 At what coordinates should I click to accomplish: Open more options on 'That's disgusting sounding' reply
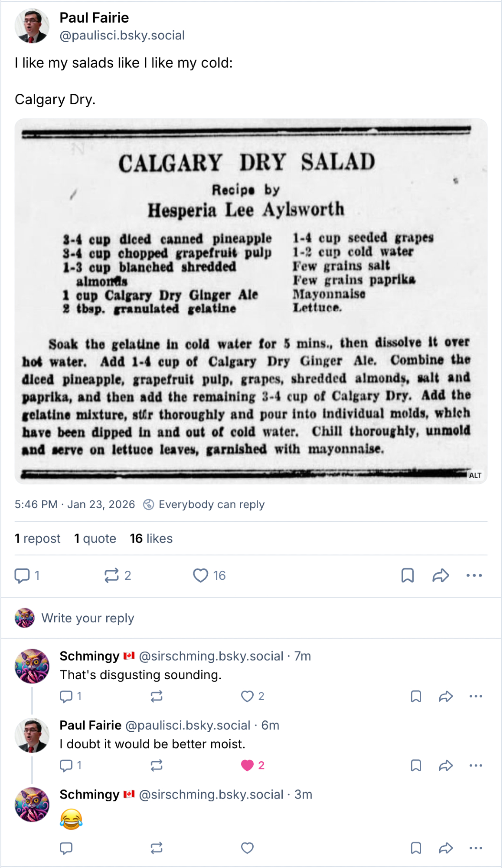(x=476, y=697)
